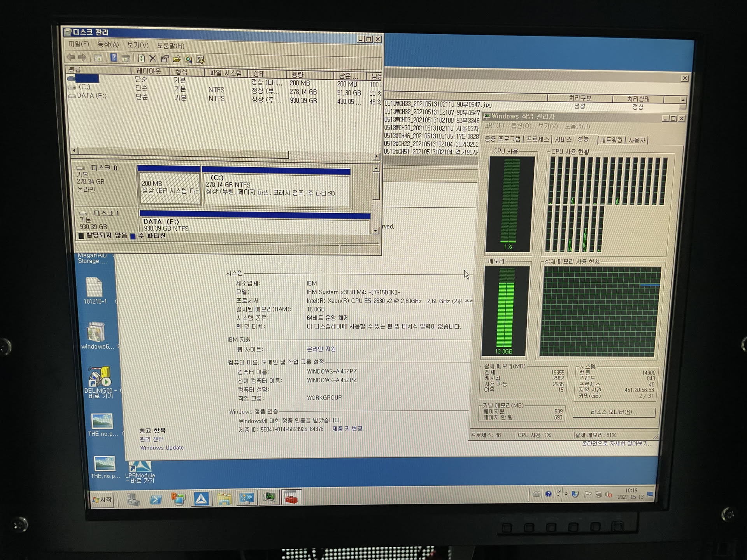Click the open folder icon in toolbar
Screen dimensions: 747x560
[177, 59]
